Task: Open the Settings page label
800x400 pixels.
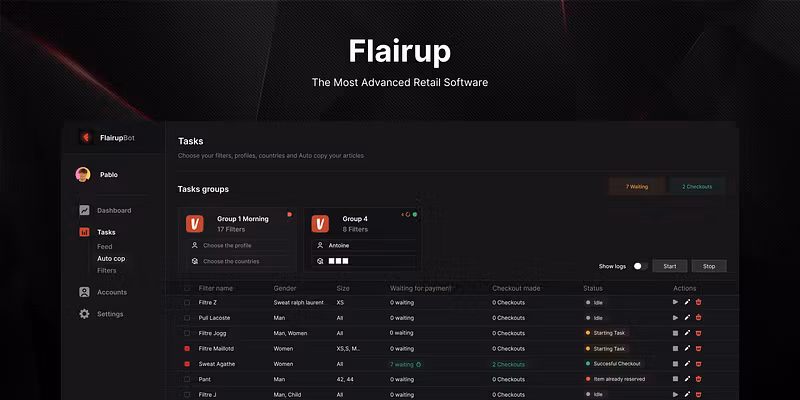Action: (110, 314)
